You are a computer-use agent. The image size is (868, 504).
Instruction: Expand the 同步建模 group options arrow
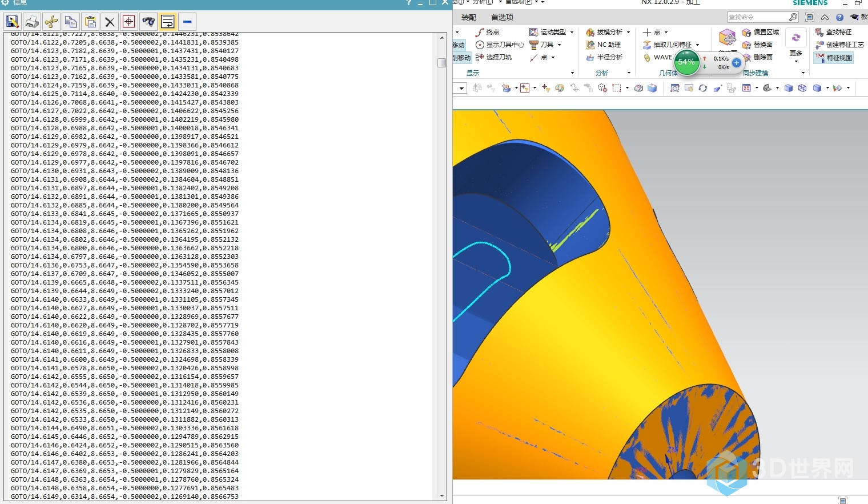(803, 73)
